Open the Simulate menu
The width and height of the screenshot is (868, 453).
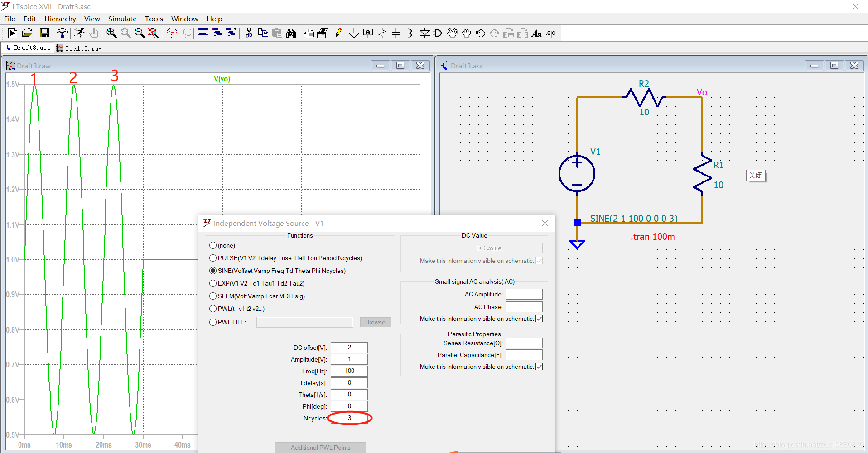(122, 19)
